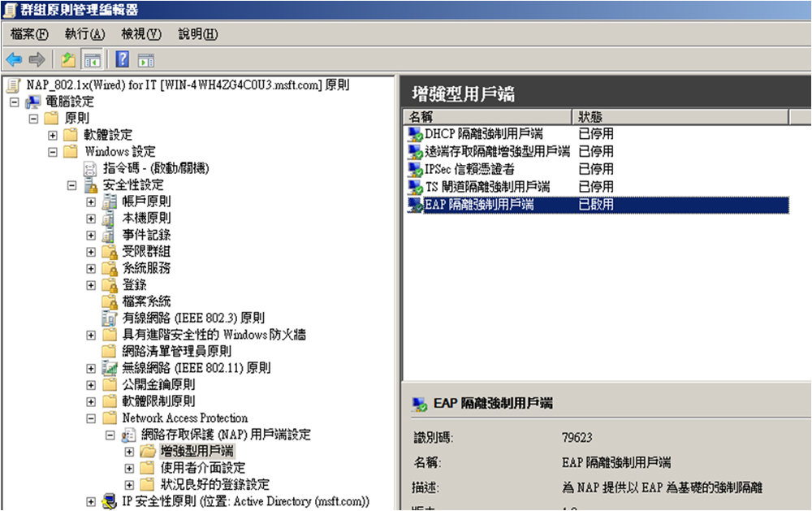Select the 登錄 tree item
Image resolution: width=812 pixels, height=511 pixels.
pyautogui.click(x=134, y=284)
